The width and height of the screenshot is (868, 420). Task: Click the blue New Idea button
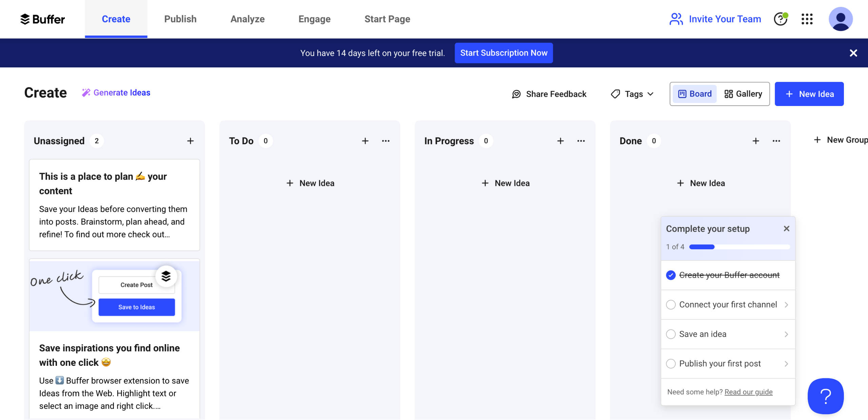click(x=809, y=94)
